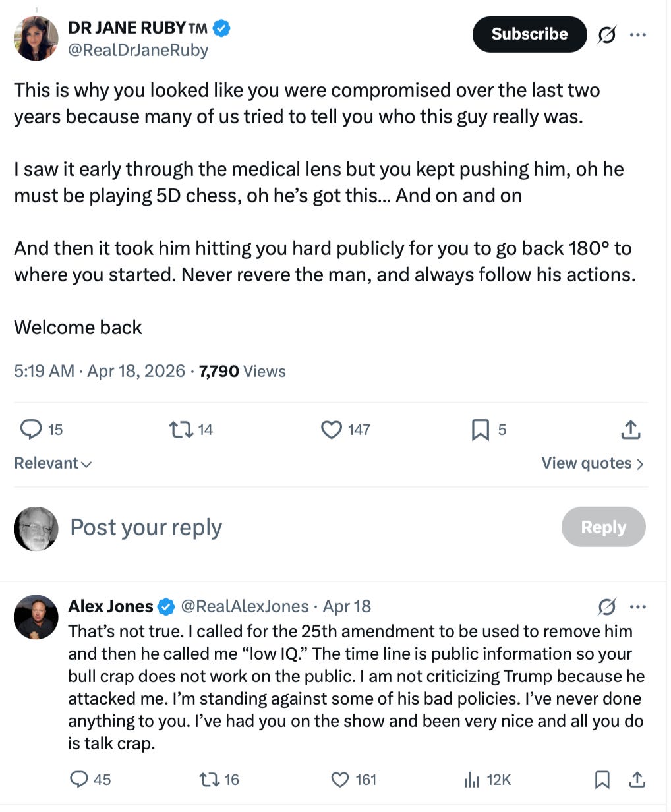Repost Alex Jones's reply
This screenshot has height=812, width=671.
[208, 780]
